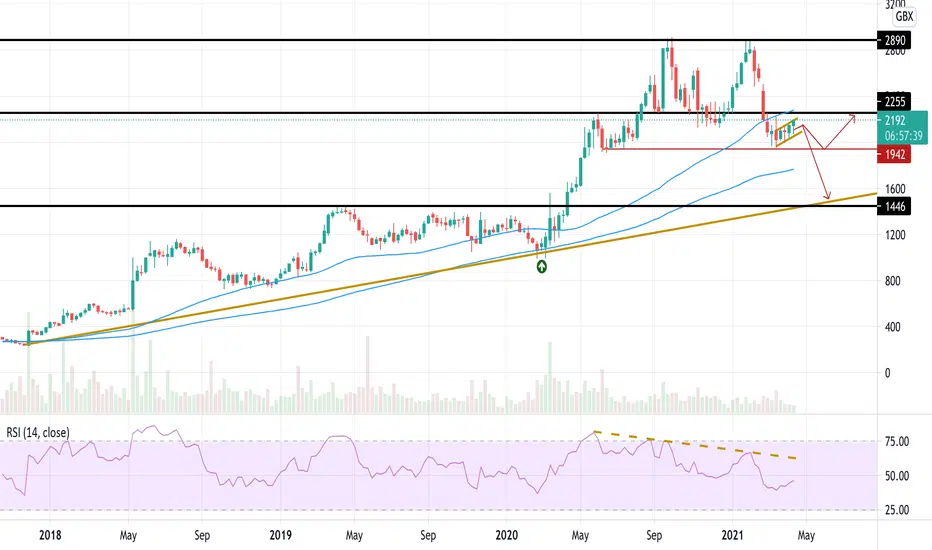Click the RSI (14, close) indicator title
This screenshot has height=550, width=932.
38,432
